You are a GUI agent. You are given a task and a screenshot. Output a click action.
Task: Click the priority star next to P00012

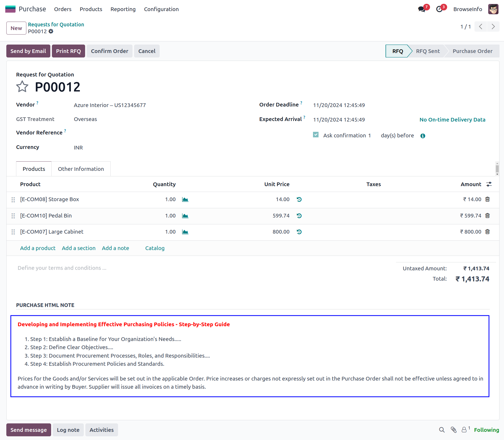(x=22, y=86)
